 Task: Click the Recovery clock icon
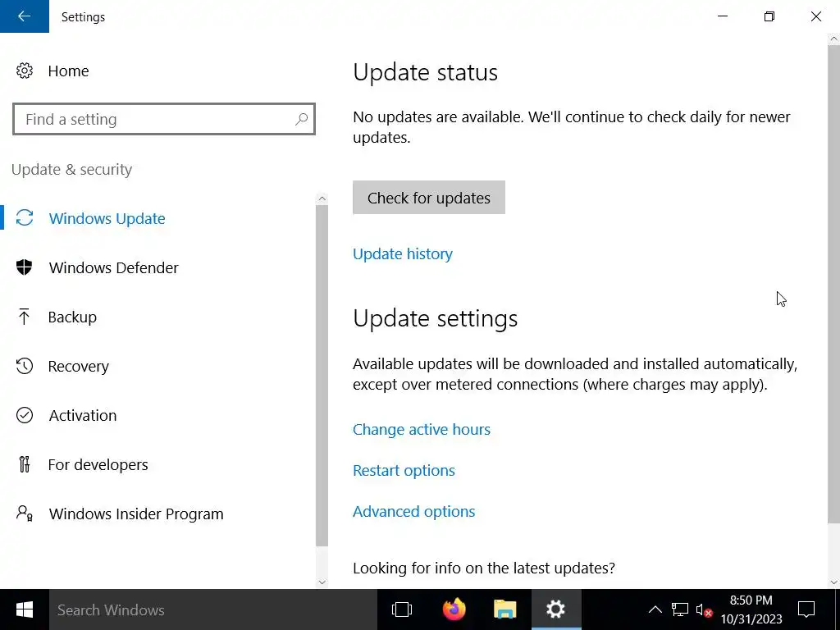click(24, 366)
